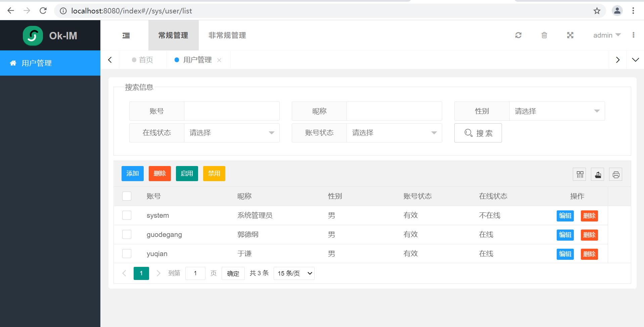Image resolution: width=644 pixels, height=327 pixels.
Task: Select 用户管理 in the sidebar
Action: (50, 63)
